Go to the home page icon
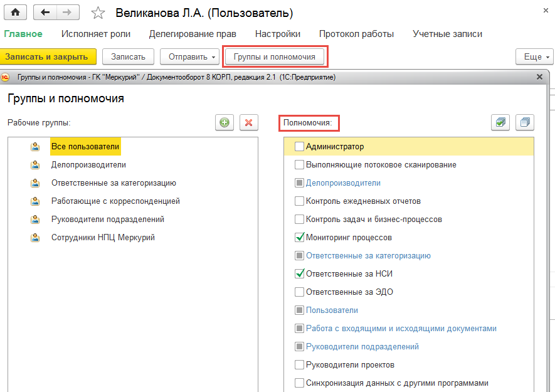Image resolution: width=555 pixels, height=392 pixels. (16, 13)
